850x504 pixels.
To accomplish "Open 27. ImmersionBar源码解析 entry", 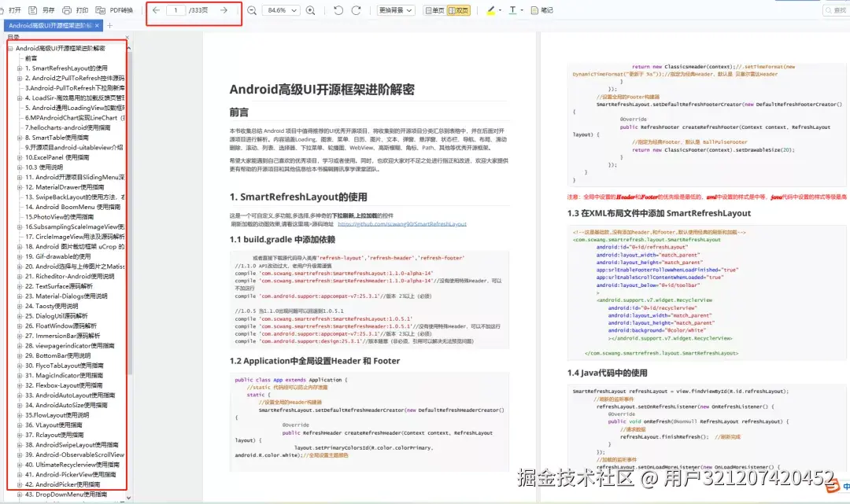I will [x=62, y=336].
